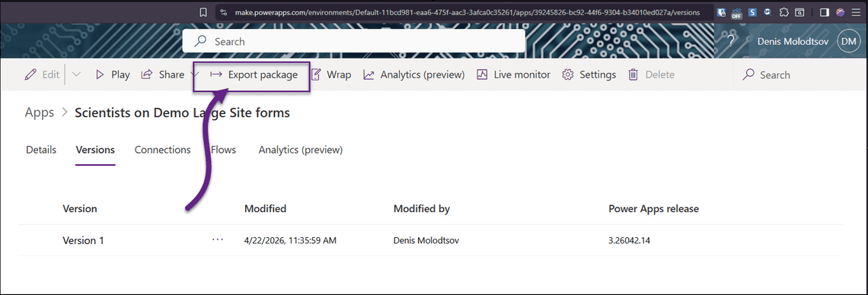The width and height of the screenshot is (868, 295).
Task: Open the shield-with-lock browser extension
Action: (x=722, y=12)
